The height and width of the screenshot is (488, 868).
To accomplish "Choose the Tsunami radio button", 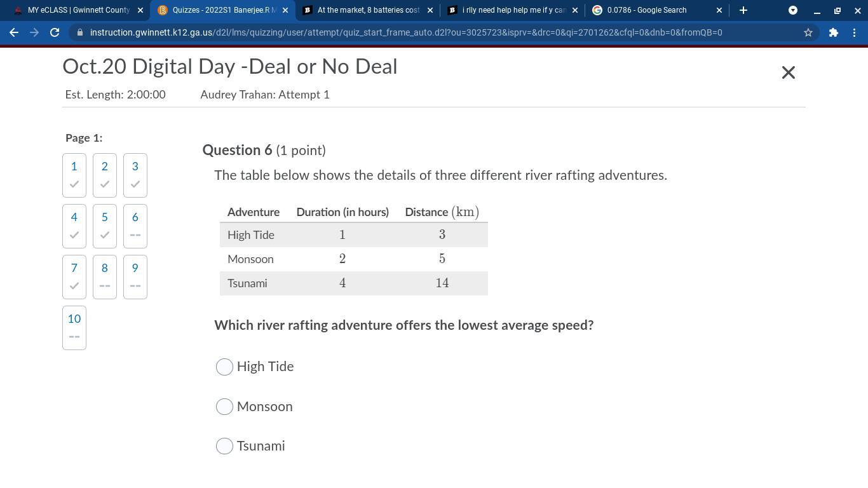I will pyautogui.click(x=224, y=446).
